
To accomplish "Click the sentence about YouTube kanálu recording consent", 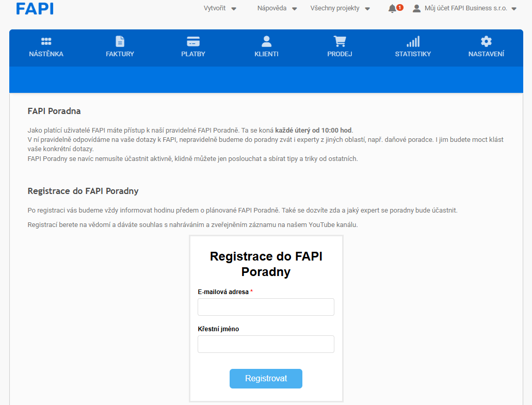I will pos(192,224).
